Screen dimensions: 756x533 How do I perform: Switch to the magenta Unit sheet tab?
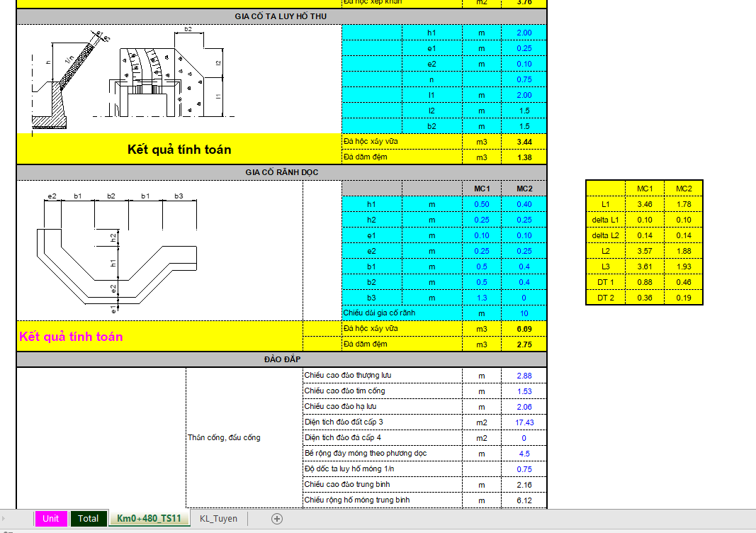point(50,518)
